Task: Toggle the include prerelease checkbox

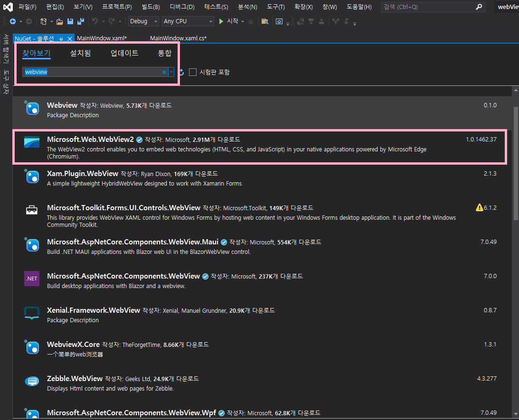Action: click(x=193, y=72)
